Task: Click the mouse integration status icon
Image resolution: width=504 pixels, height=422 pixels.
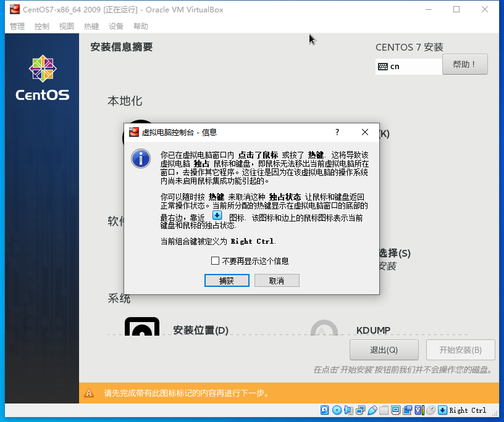Action: 432,410
